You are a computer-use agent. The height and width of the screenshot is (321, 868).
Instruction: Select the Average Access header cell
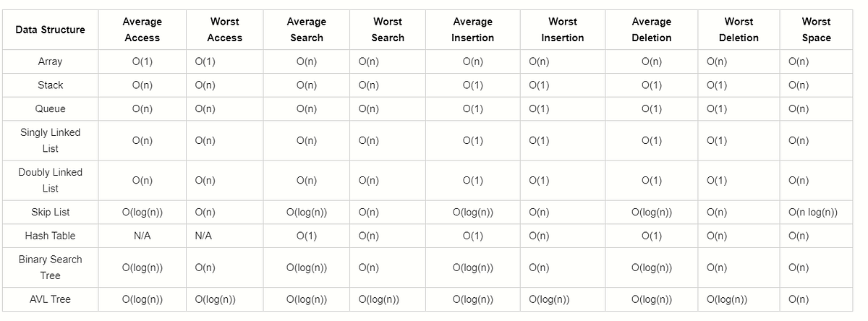142,30
